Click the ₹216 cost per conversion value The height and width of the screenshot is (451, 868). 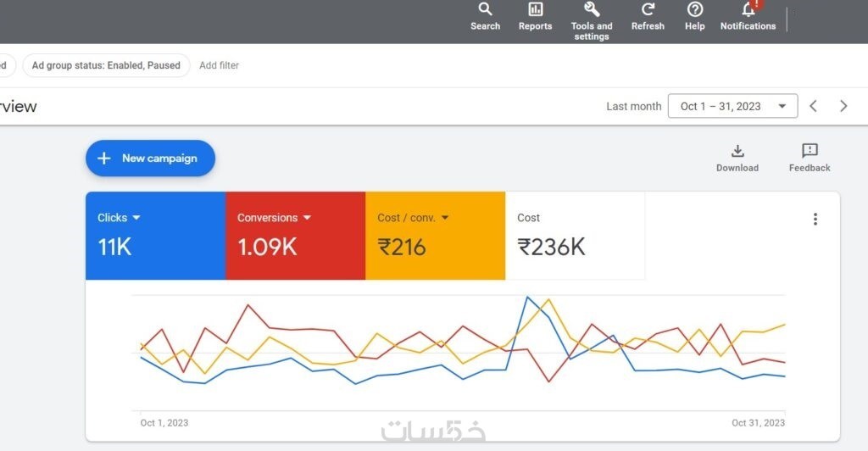click(x=401, y=247)
